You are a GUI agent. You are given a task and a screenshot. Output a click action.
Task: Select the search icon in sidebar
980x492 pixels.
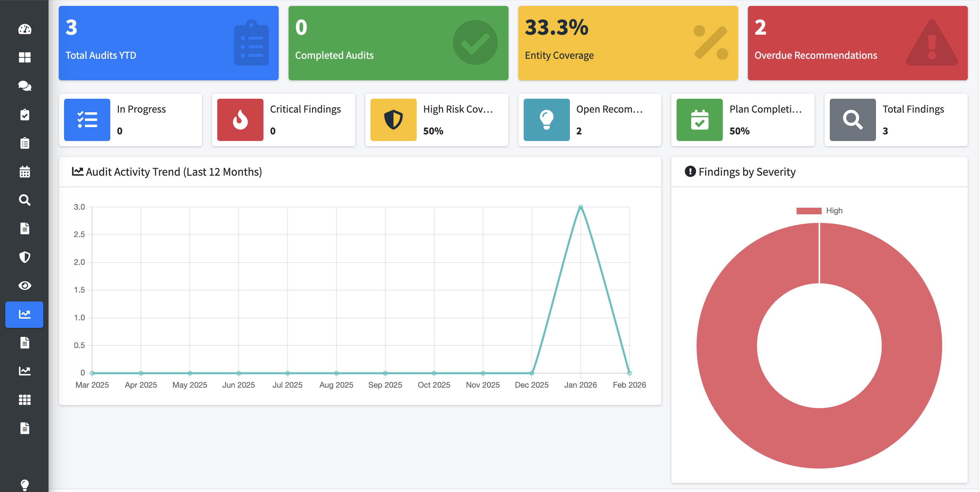point(24,200)
